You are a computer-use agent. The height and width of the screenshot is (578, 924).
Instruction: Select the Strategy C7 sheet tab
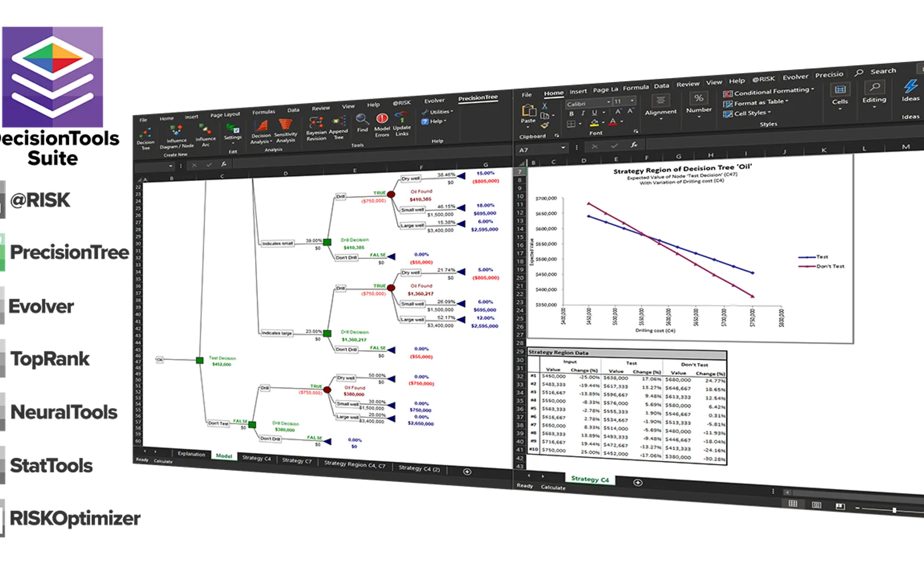296,461
